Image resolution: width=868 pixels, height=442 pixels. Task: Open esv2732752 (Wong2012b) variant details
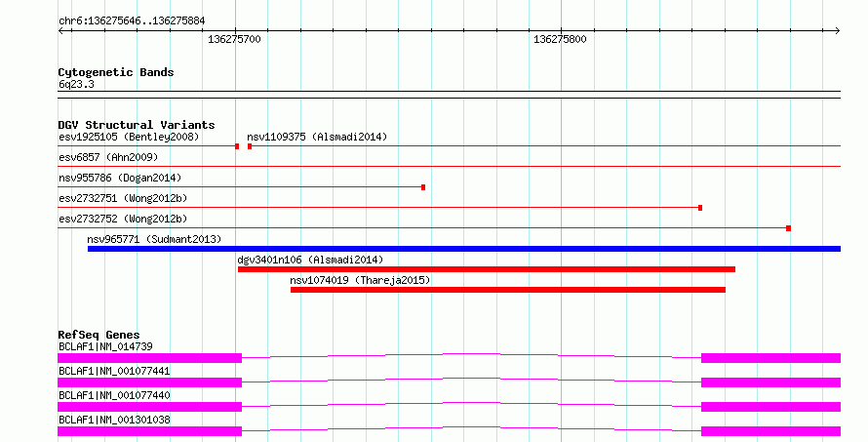tap(123, 219)
